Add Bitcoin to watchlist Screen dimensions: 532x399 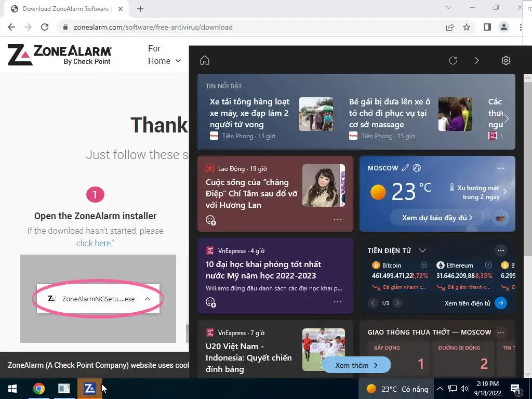click(424, 265)
